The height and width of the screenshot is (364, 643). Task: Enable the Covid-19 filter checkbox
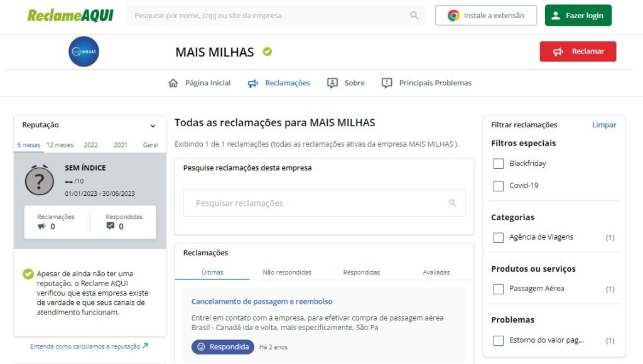pyautogui.click(x=499, y=186)
